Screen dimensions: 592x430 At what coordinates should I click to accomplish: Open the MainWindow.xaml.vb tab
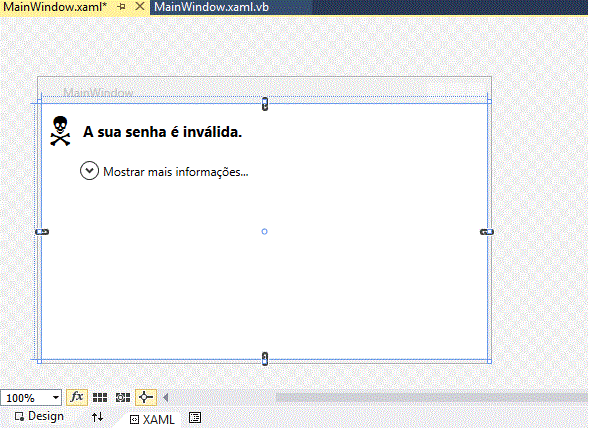click(211, 7)
